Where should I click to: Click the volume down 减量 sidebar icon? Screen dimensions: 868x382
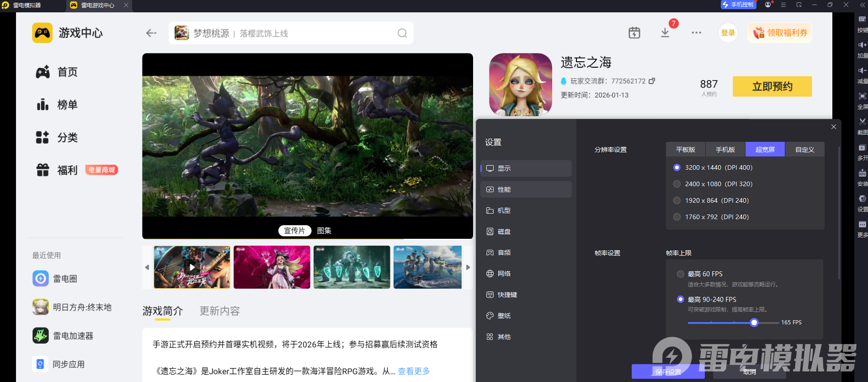[x=862, y=75]
